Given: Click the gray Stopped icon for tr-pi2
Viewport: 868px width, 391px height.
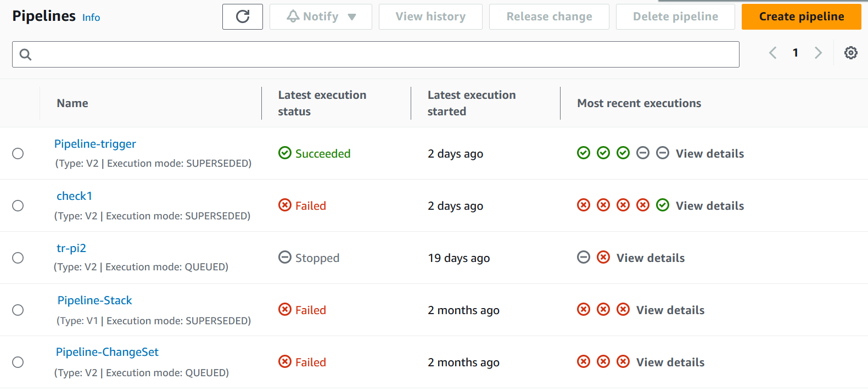Looking at the screenshot, I should [284, 257].
